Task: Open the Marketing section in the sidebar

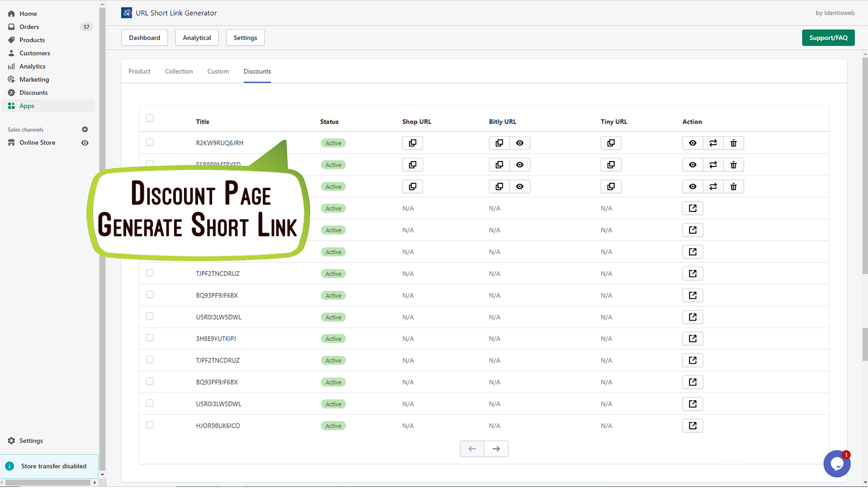Action: click(x=35, y=79)
